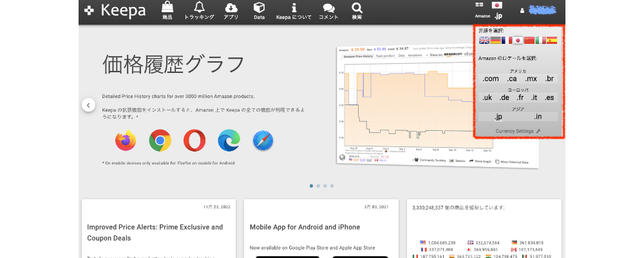The width and height of the screenshot is (644, 258).
Task: Open the コメント speech bubbles menu
Action: 328,10
